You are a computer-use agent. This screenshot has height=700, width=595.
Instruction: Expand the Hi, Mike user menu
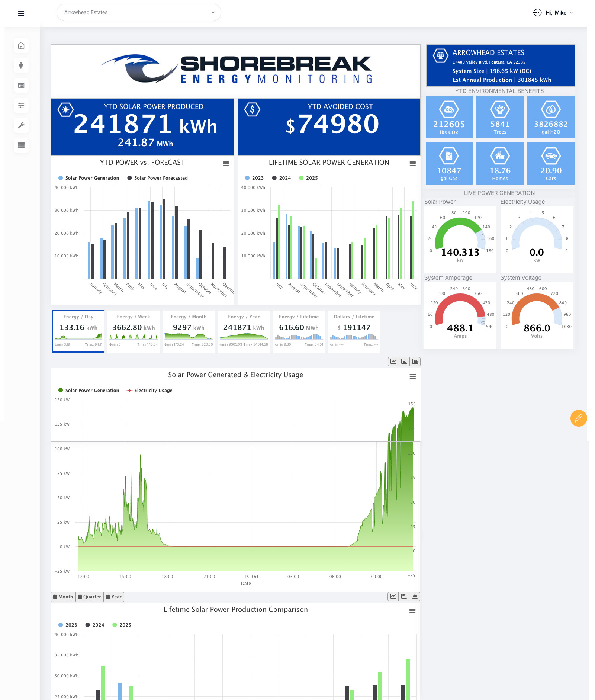[556, 13]
